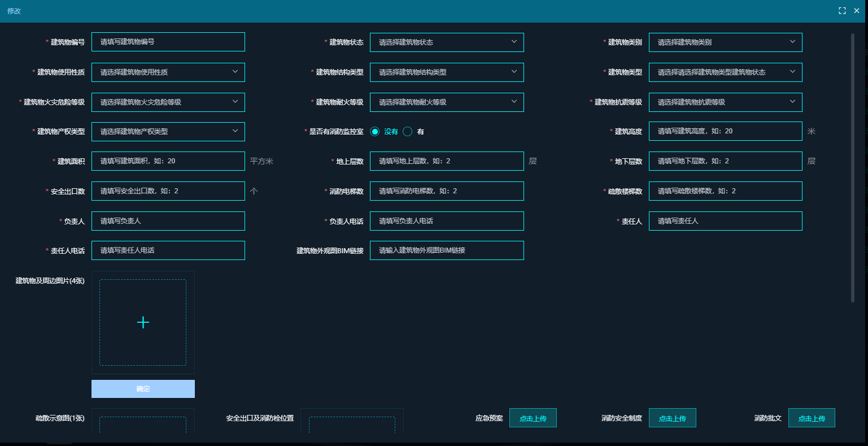Image resolution: width=868 pixels, height=446 pixels.
Task: Open the 建筑物状态 dropdown
Action: pyautogui.click(x=447, y=42)
